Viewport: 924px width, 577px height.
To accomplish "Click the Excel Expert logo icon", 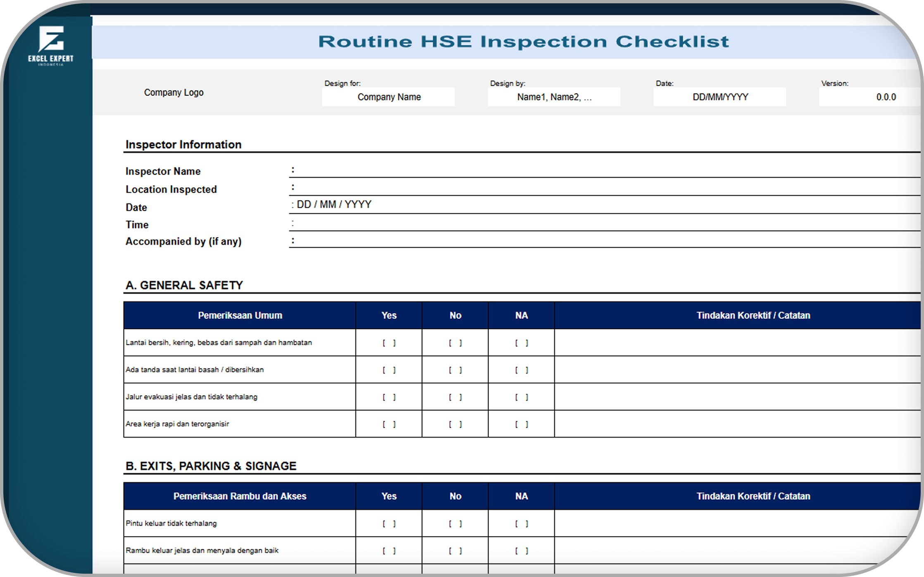I will [51, 40].
